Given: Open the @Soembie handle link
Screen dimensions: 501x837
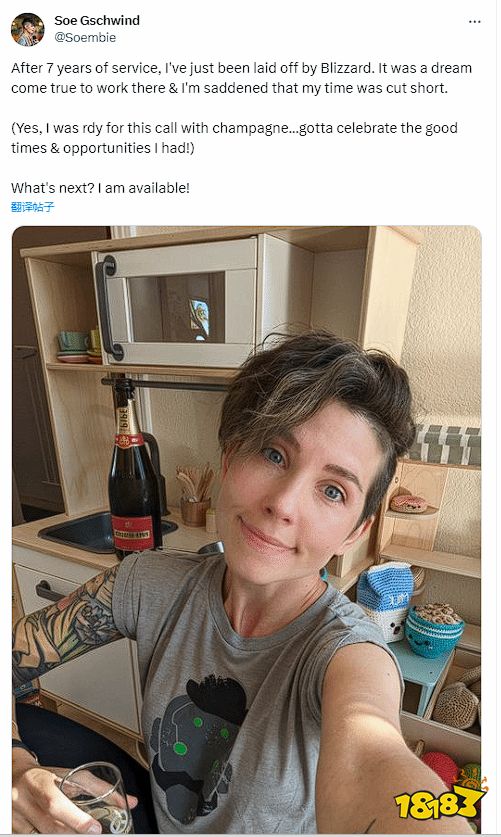Looking at the screenshot, I should [85, 37].
